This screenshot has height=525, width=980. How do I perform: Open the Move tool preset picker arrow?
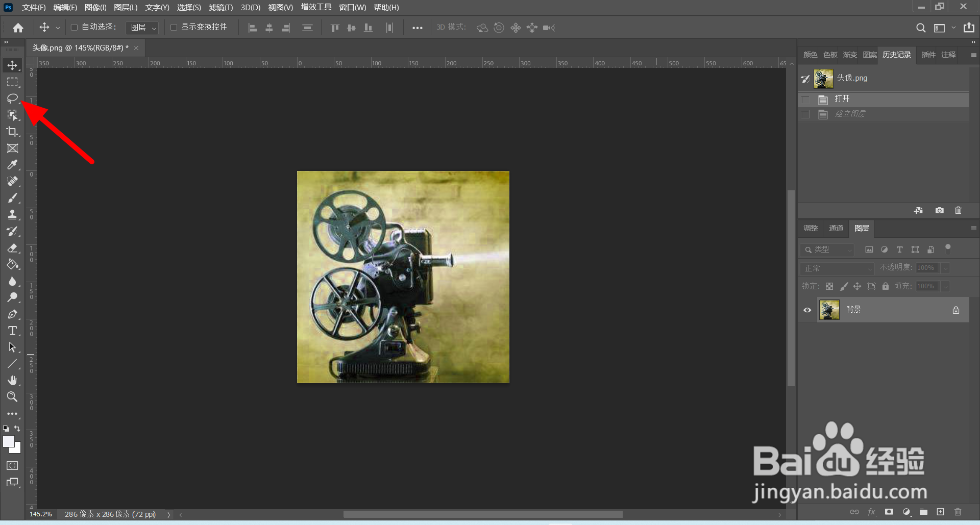[58, 28]
